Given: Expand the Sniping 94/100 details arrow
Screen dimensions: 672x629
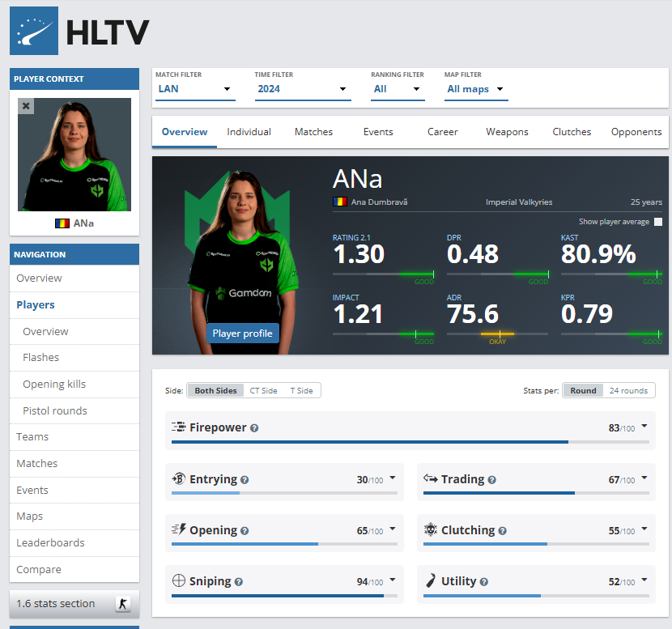Looking at the screenshot, I should click(392, 580).
